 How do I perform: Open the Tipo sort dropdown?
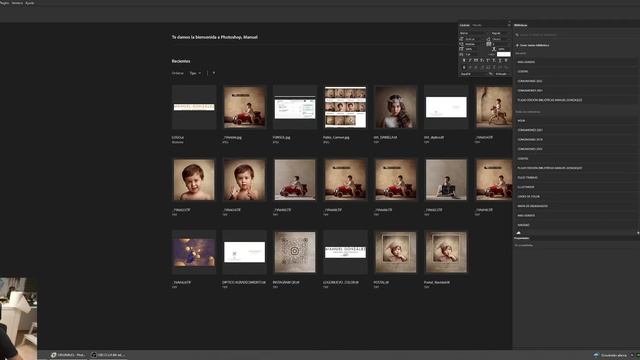(x=195, y=73)
